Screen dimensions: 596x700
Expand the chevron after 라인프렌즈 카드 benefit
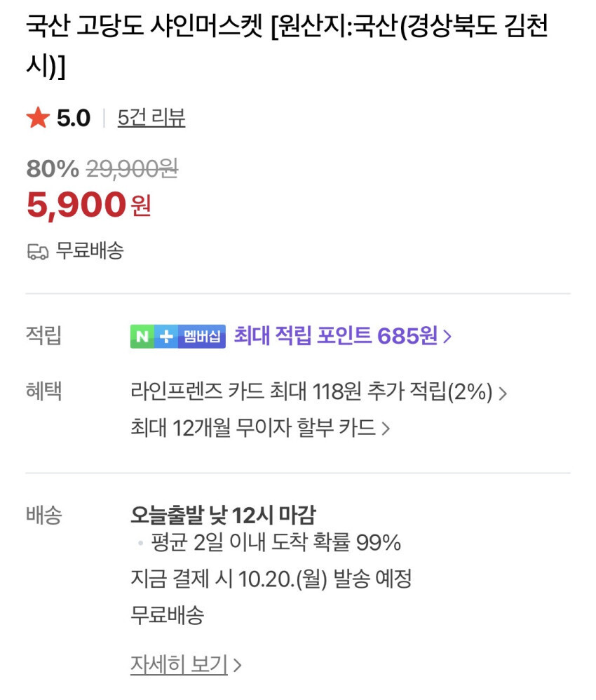pos(502,393)
